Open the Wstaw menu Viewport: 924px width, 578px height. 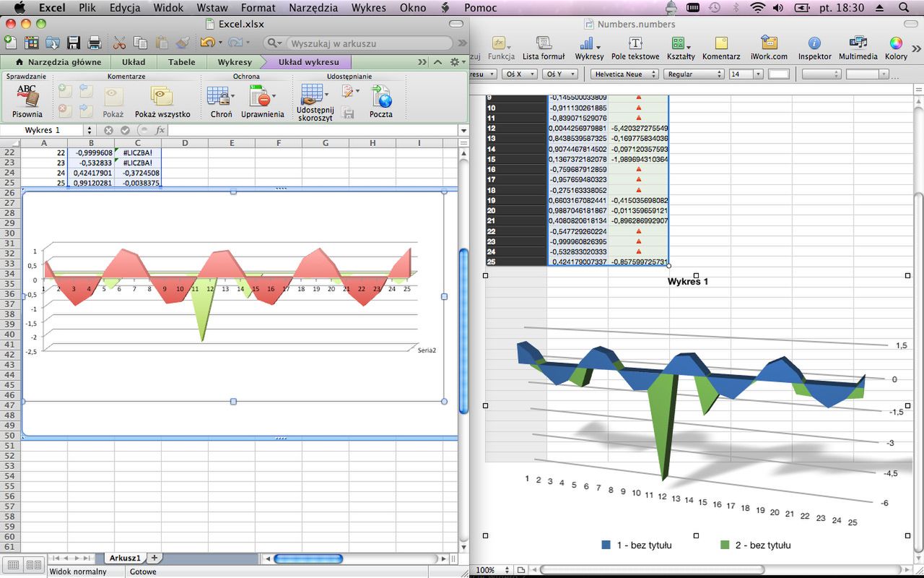[x=212, y=8]
